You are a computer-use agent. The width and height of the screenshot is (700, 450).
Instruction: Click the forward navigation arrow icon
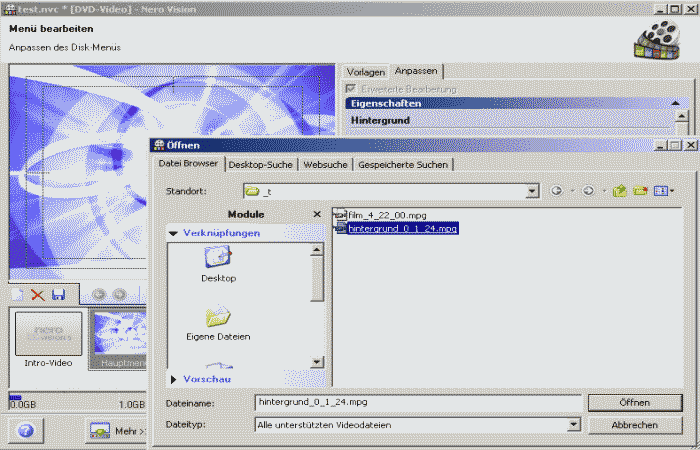[x=590, y=190]
